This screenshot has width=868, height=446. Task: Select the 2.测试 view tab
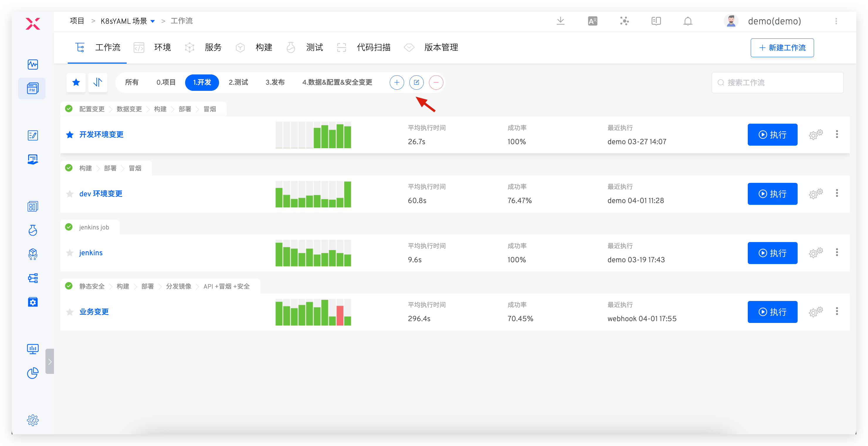click(x=238, y=82)
